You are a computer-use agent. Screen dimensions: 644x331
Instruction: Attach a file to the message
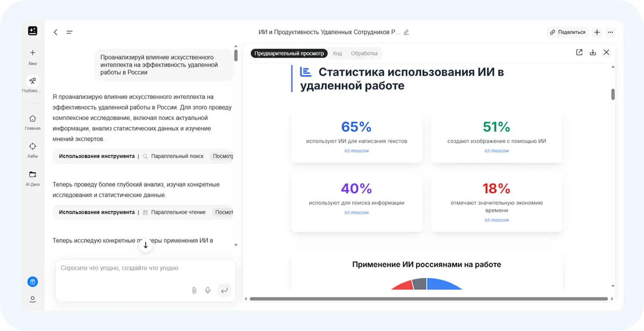pos(194,290)
